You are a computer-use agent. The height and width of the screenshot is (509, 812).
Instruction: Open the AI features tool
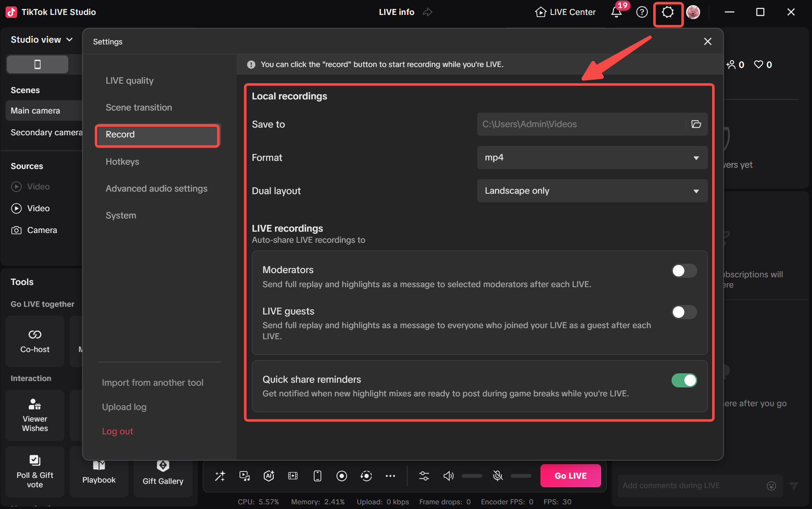click(269, 476)
